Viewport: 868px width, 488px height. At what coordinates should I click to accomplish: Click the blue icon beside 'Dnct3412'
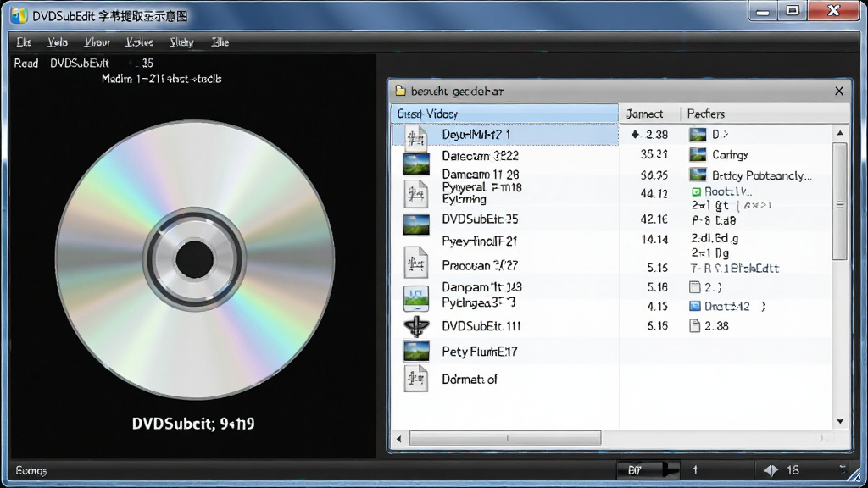pos(695,306)
